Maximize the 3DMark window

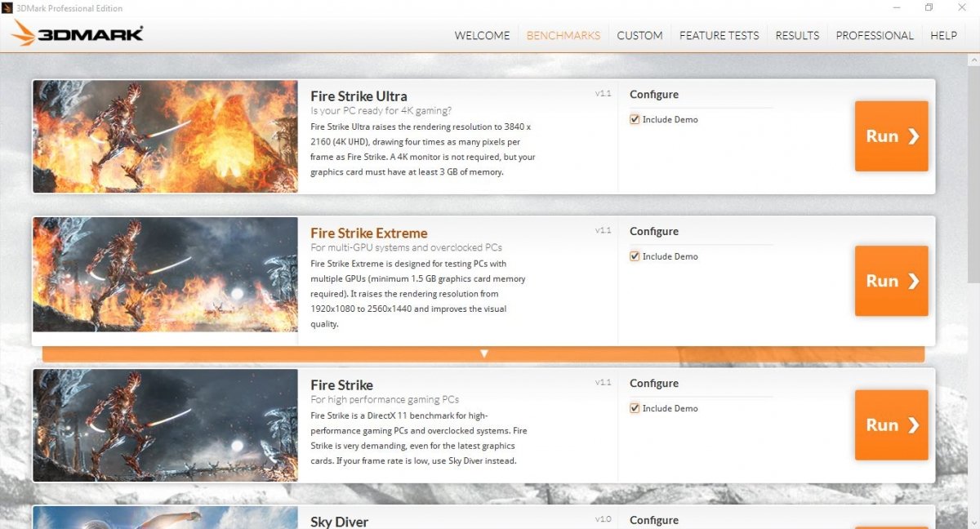click(929, 8)
